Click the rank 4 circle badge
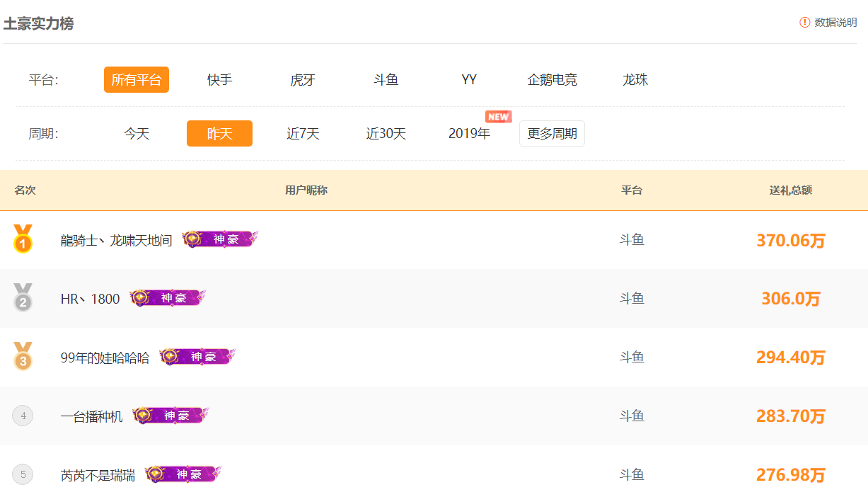Viewport: 868px width, 497px height. tap(23, 416)
